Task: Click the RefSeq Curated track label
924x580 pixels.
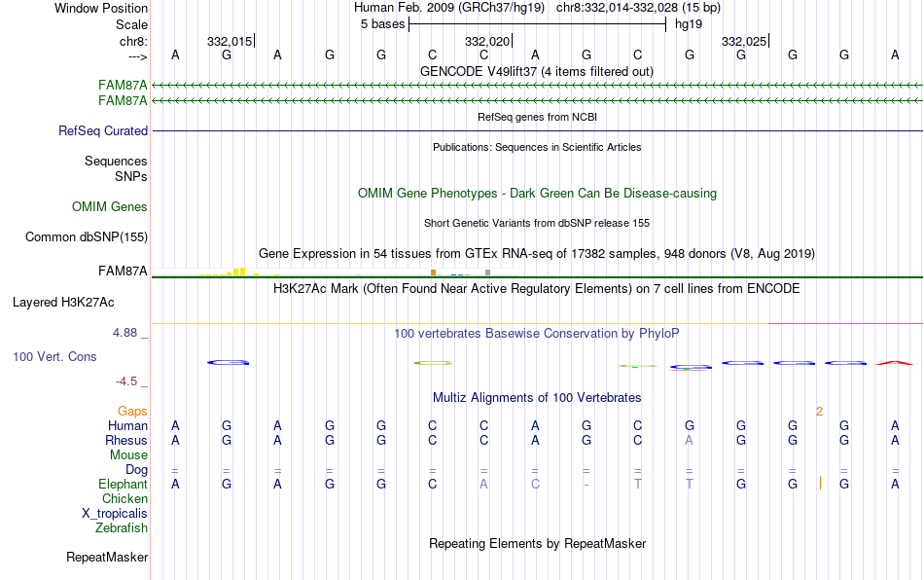Action: click(x=102, y=130)
